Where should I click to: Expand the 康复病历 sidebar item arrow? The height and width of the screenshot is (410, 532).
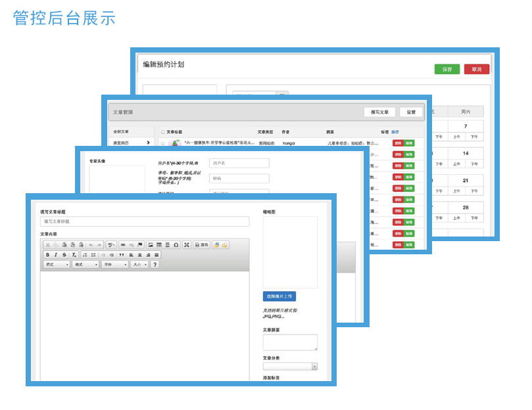point(148,143)
